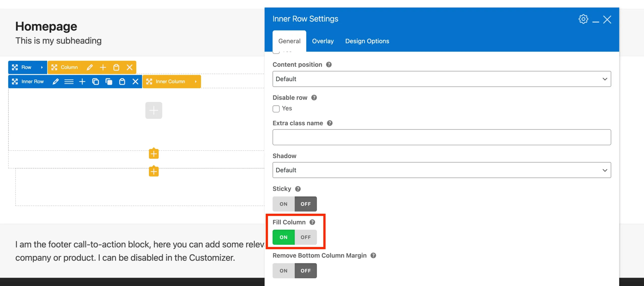Click the large plus to add an element

click(153, 110)
